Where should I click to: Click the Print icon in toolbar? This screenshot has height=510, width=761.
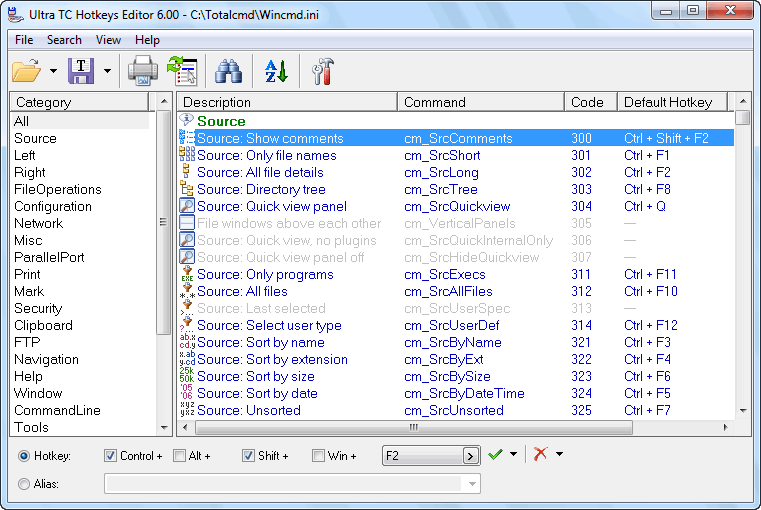143,71
